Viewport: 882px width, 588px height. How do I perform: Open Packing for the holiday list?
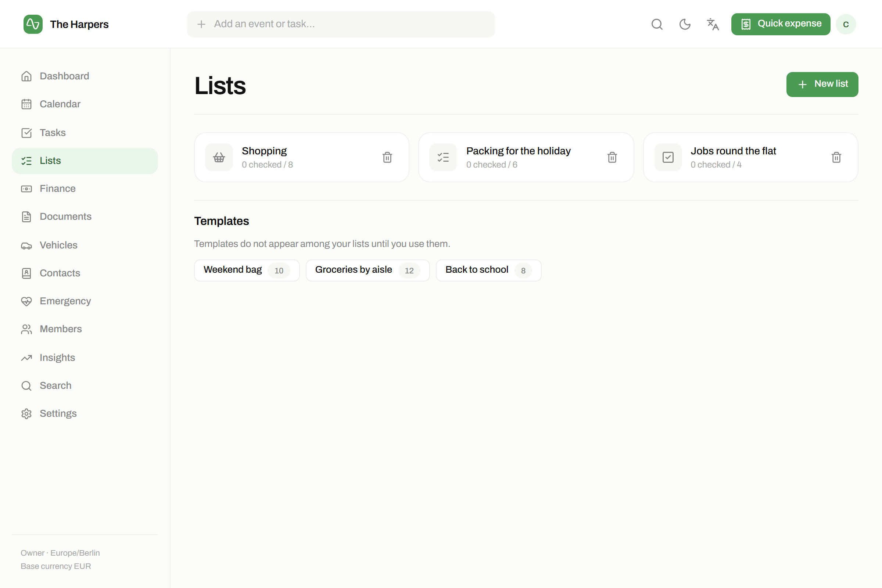coord(526,157)
